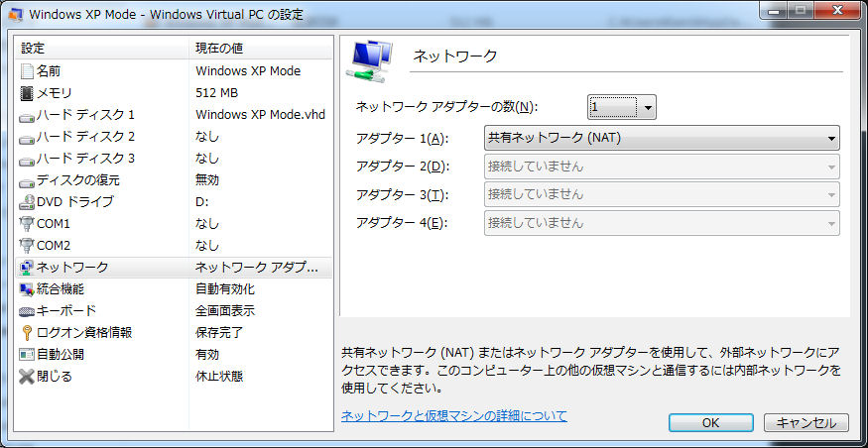The image size is (868, 448).
Task: Select the ハード ディスク 2 setting
Action: [x=174, y=137]
